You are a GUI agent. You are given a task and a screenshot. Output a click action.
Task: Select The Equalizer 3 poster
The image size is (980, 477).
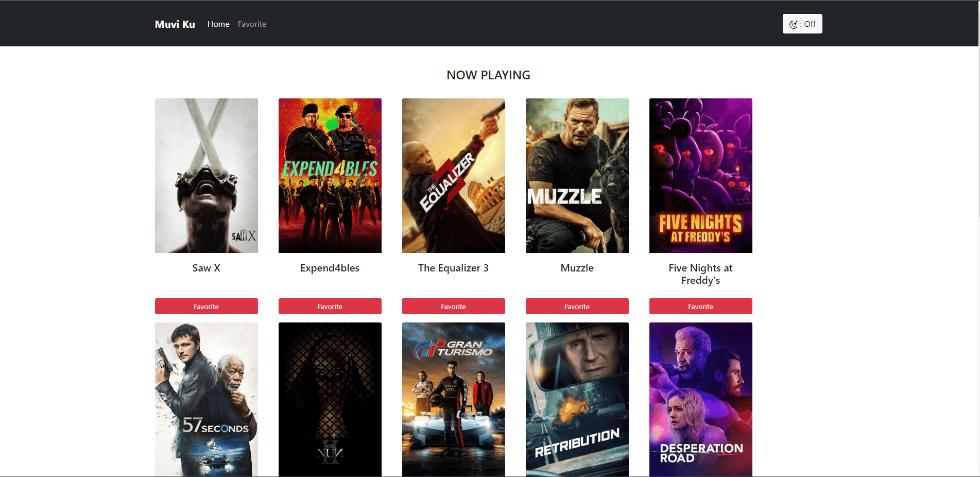click(453, 175)
